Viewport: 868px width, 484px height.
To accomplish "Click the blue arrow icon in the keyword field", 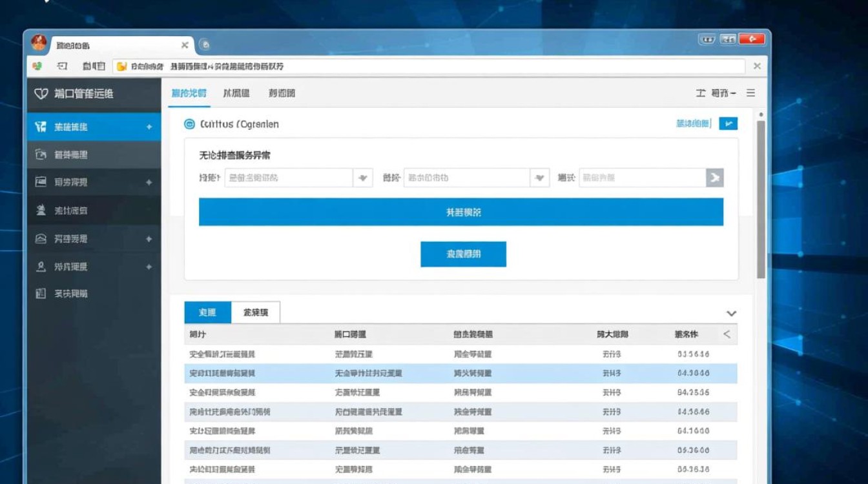I will 714,177.
